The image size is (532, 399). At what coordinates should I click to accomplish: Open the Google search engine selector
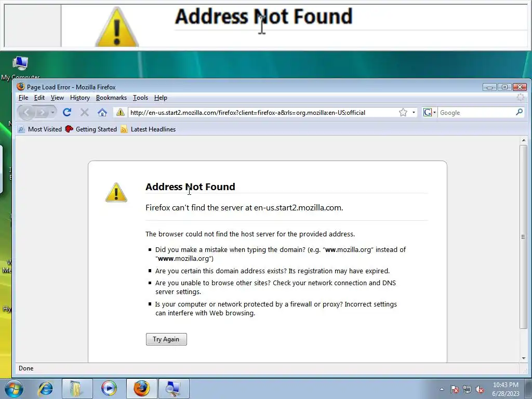pos(429,112)
